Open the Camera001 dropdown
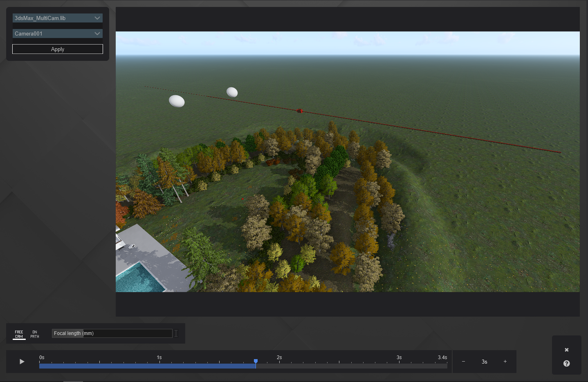Screen dimensions: 588x382 [x=57, y=34]
